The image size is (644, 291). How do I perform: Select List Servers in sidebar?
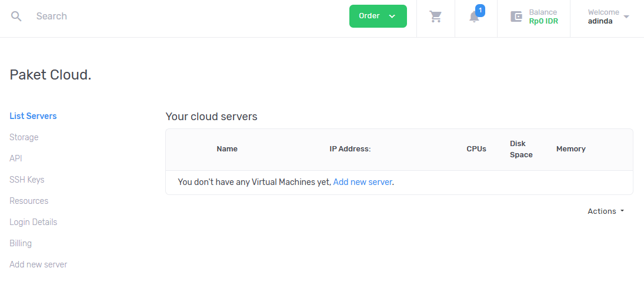[33, 116]
